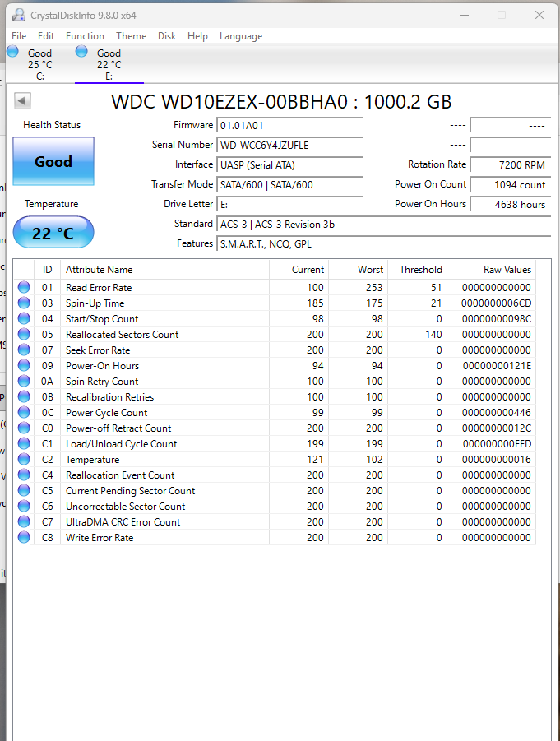Viewport: 560px width, 741px height.
Task: Click the ID column header
Action: click(x=47, y=270)
